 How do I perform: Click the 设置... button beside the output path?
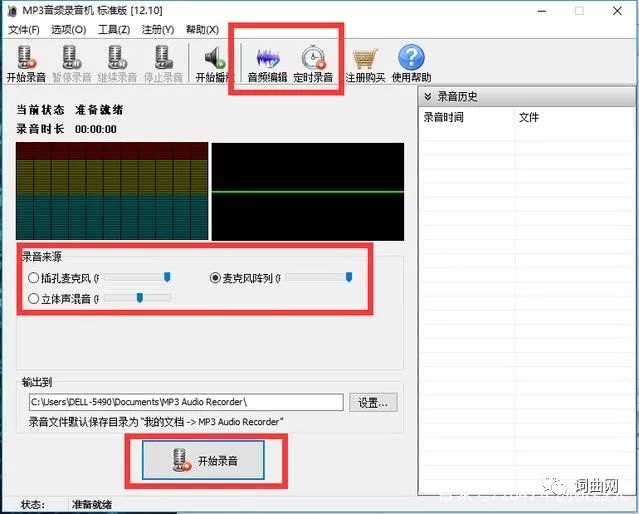click(x=373, y=403)
